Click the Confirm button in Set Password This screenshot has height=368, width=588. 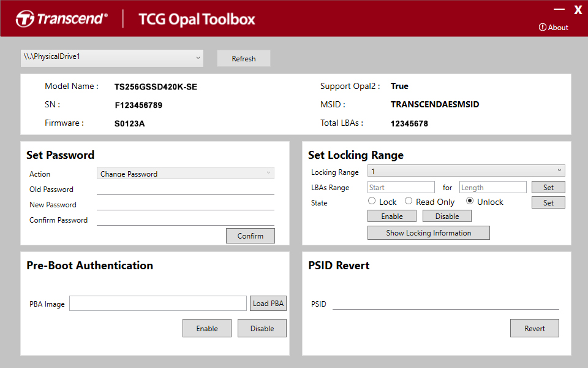(251, 236)
